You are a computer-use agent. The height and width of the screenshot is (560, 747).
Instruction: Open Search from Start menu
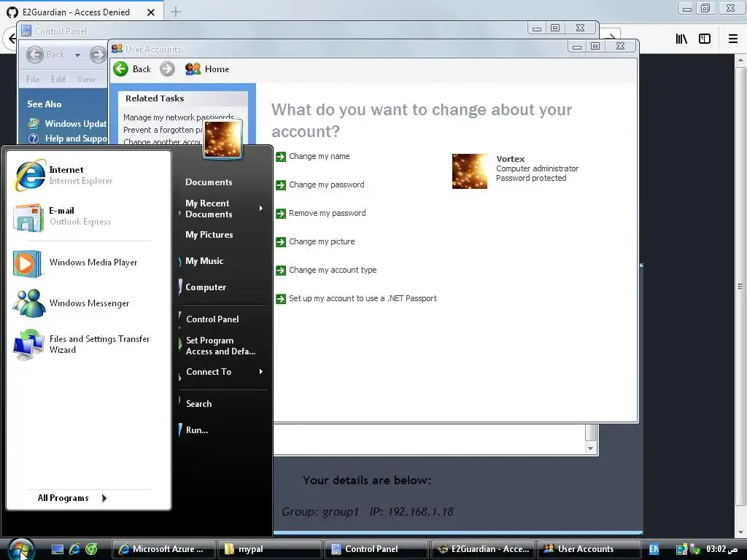198,404
